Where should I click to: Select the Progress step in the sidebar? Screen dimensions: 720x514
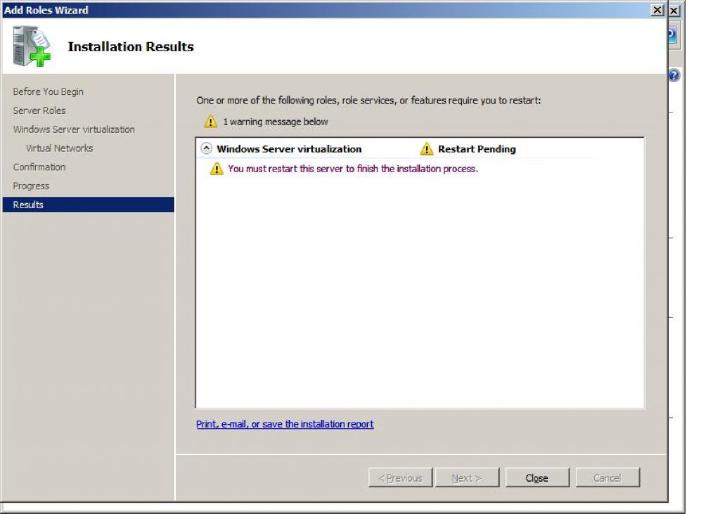(x=31, y=186)
